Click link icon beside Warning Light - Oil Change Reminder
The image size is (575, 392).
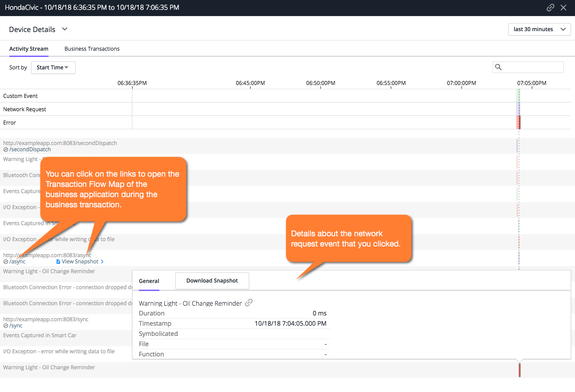point(249,303)
